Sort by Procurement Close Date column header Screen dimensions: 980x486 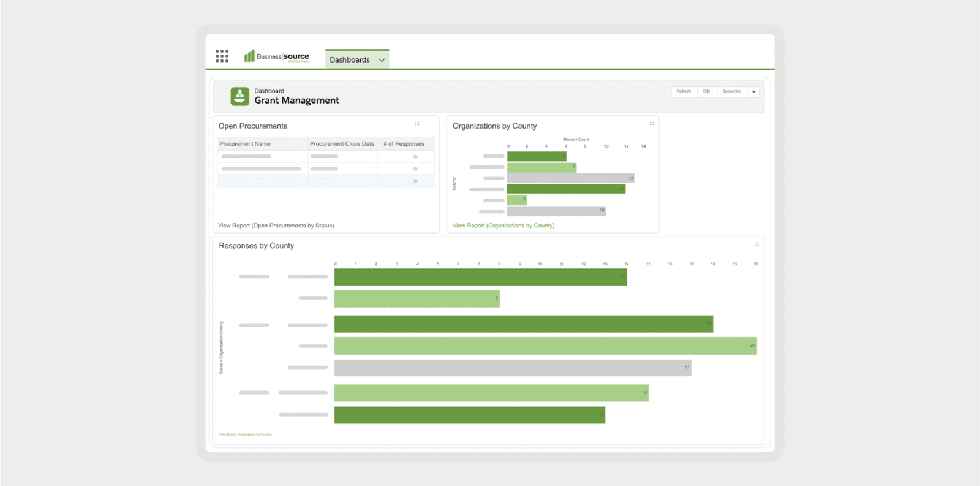(x=342, y=144)
